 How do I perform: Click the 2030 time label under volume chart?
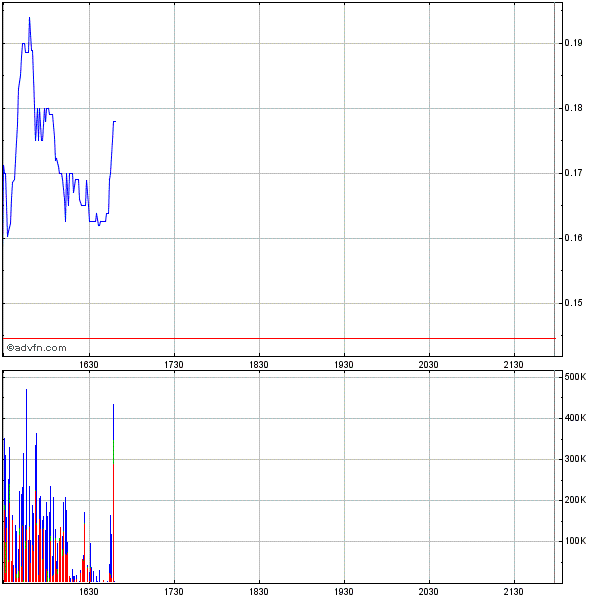(429, 592)
